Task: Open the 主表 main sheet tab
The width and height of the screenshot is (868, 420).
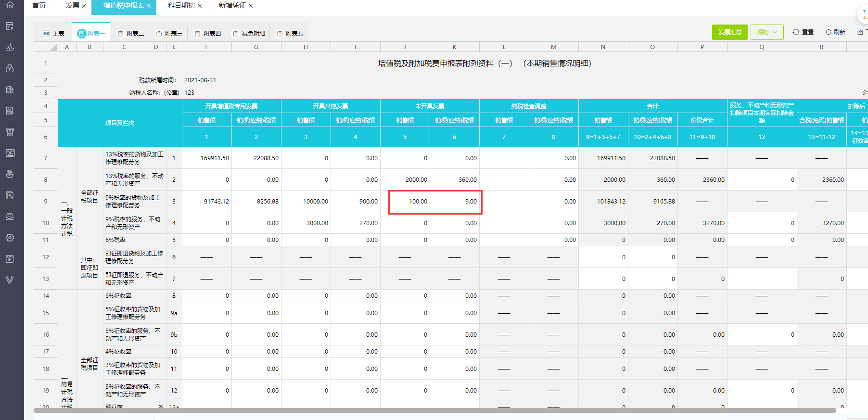Action: pos(53,34)
